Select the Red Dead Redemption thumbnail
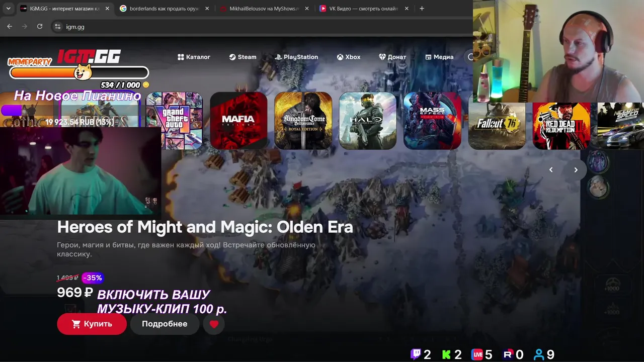Screen dimensions: 644x362 pos(561,126)
